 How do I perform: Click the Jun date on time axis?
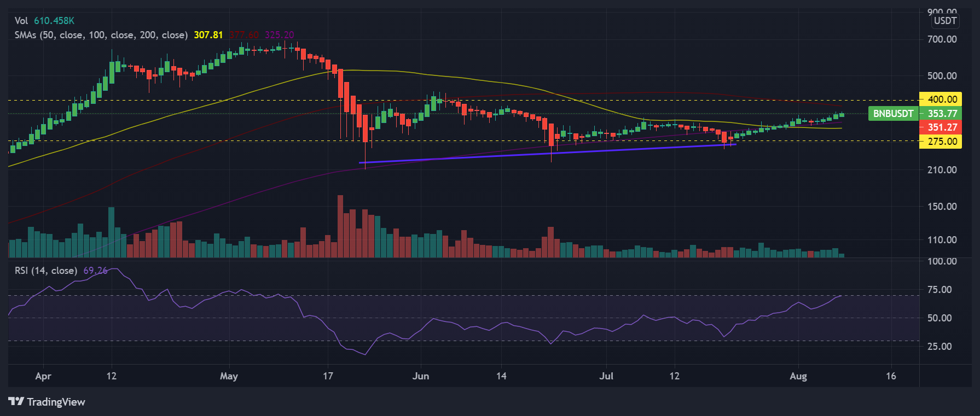click(x=421, y=376)
